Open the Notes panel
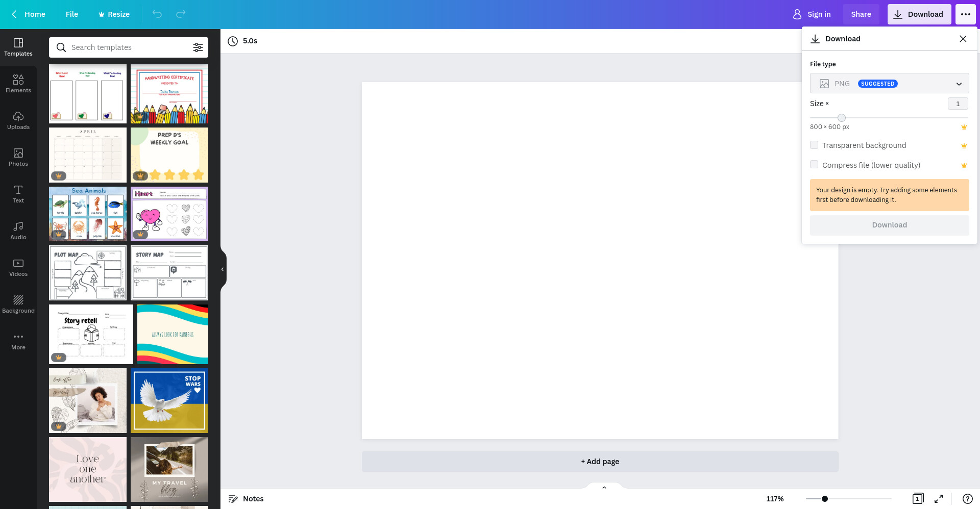The image size is (980, 509). pos(246,499)
